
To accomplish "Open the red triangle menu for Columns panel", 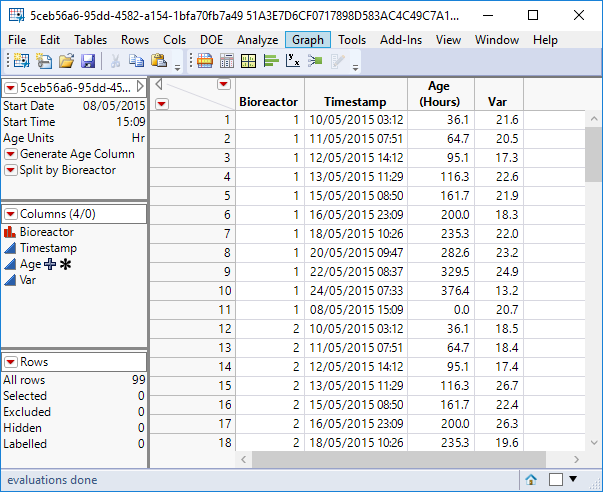I will tap(10, 214).
